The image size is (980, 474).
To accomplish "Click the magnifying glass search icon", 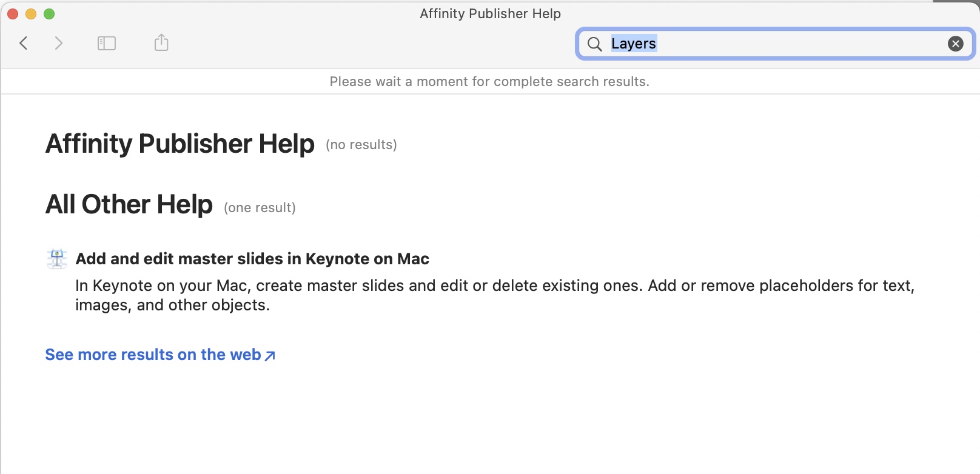I will (595, 44).
